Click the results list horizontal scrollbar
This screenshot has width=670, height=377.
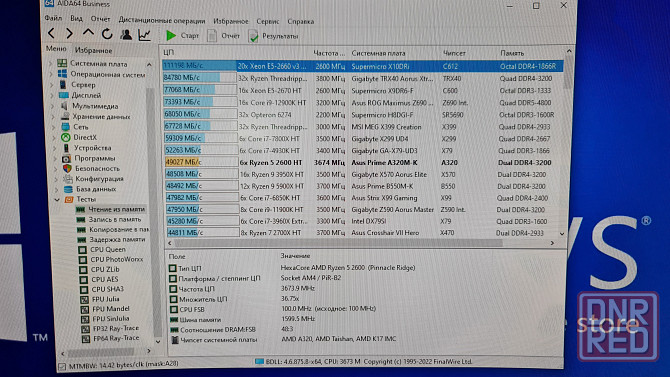(x=338, y=243)
